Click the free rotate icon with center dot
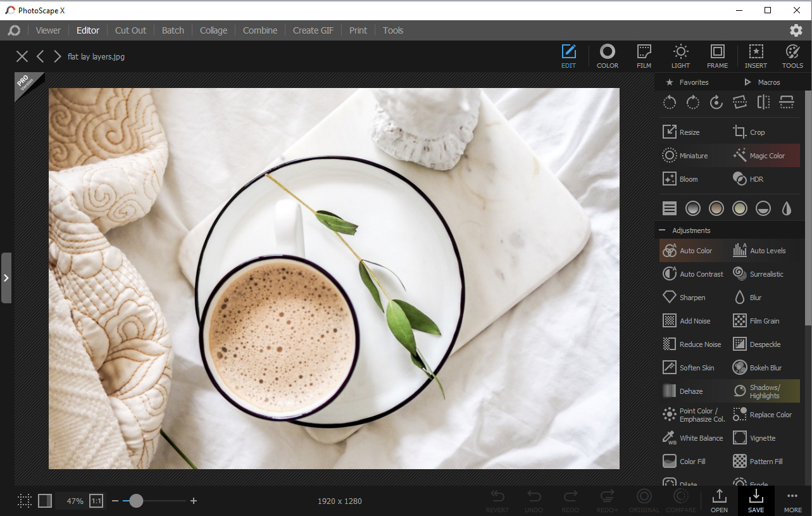 pyautogui.click(x=716, y=102)
